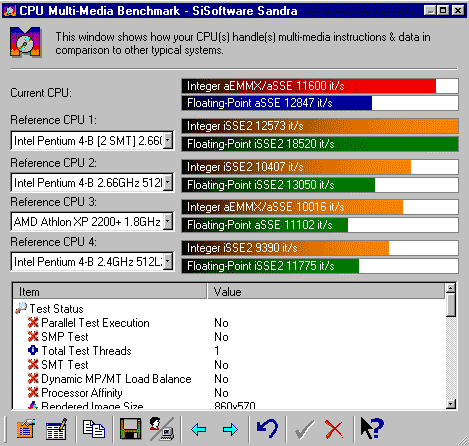Viewport: 469px width, 446px height.
Task: Close the Sandra benchmark window
Action: (x=458, y=11)
